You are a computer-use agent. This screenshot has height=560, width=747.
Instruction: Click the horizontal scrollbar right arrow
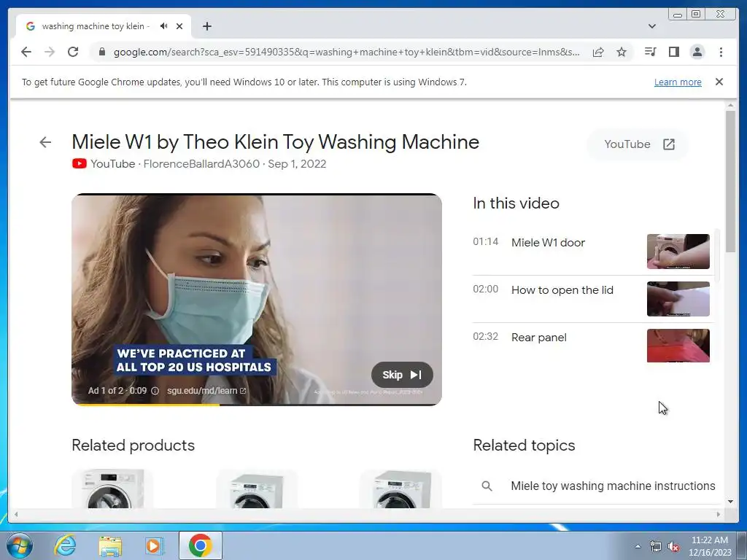click(x=719, y=514)
